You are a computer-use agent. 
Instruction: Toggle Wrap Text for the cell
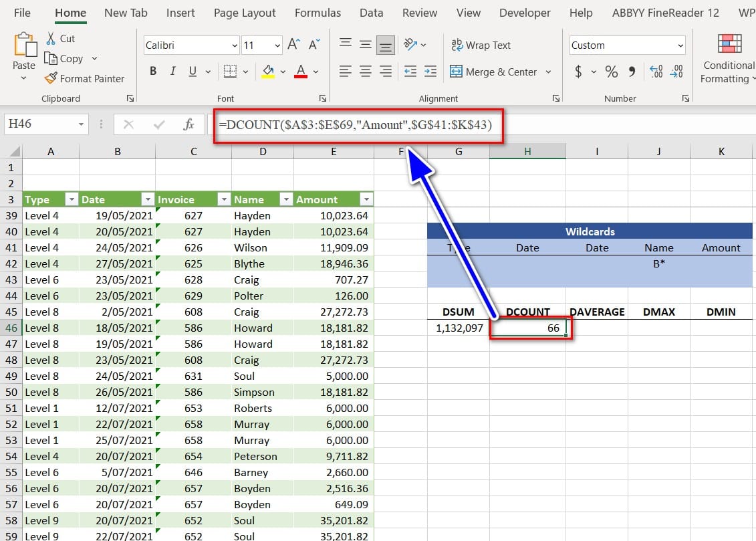click(x=481, y=45)
